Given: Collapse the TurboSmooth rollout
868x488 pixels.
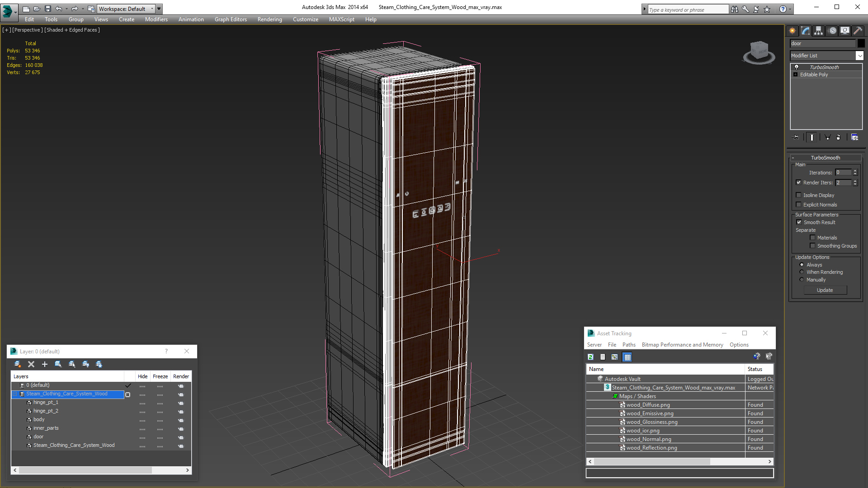Looking at the screenshot, I should (x=793, y=158).
